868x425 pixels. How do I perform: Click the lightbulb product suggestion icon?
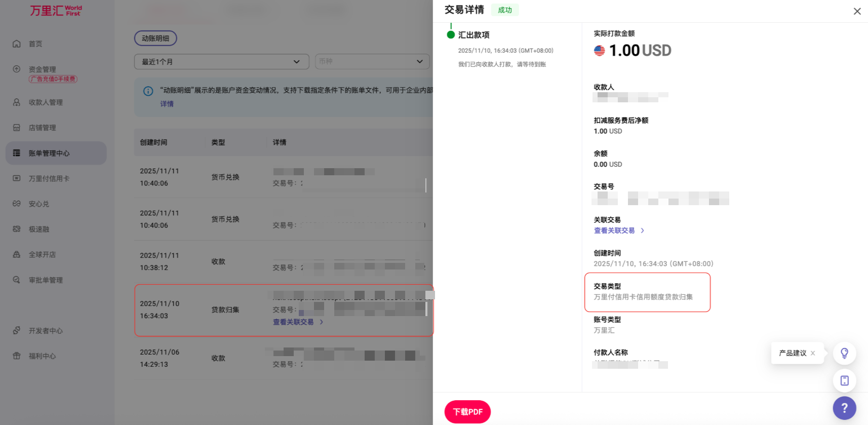tap(844, 353)
